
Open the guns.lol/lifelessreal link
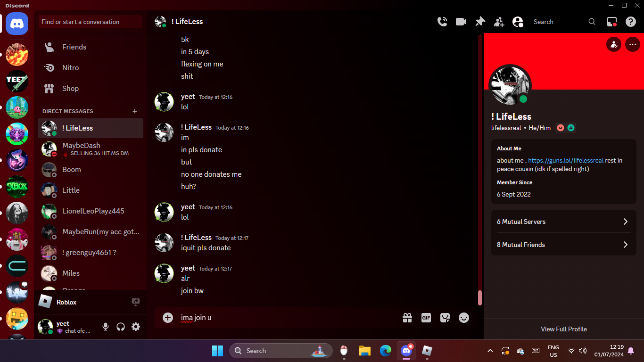point(566,161)
